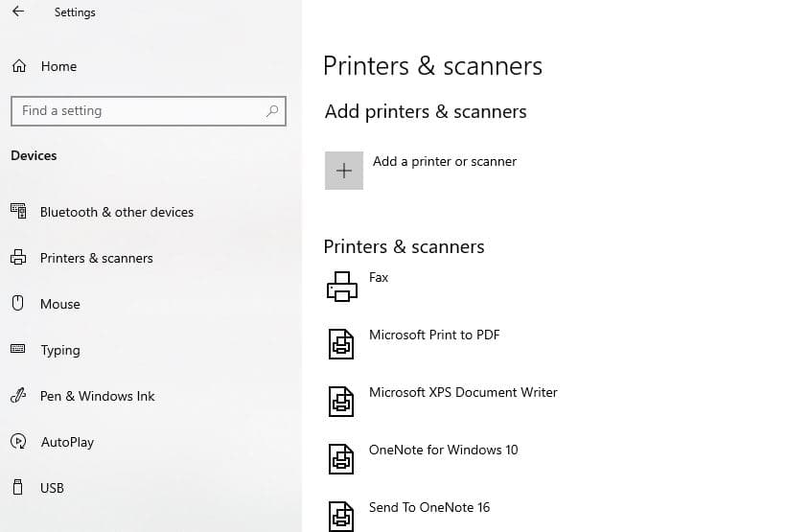Screen dimensions: 810x532
Task: Open Typing settings
Action: click(60, 350)
